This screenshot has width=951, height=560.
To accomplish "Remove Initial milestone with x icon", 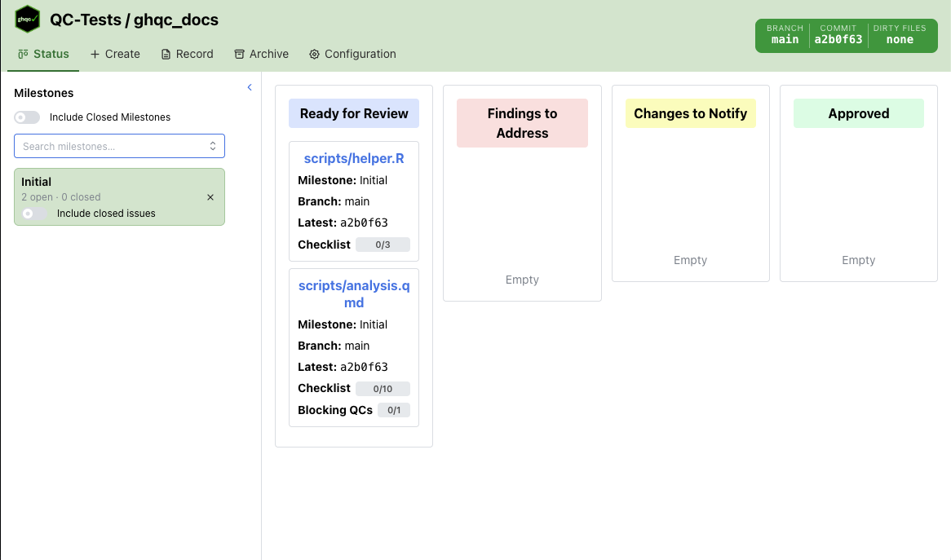I will click(x=210, y=197).
